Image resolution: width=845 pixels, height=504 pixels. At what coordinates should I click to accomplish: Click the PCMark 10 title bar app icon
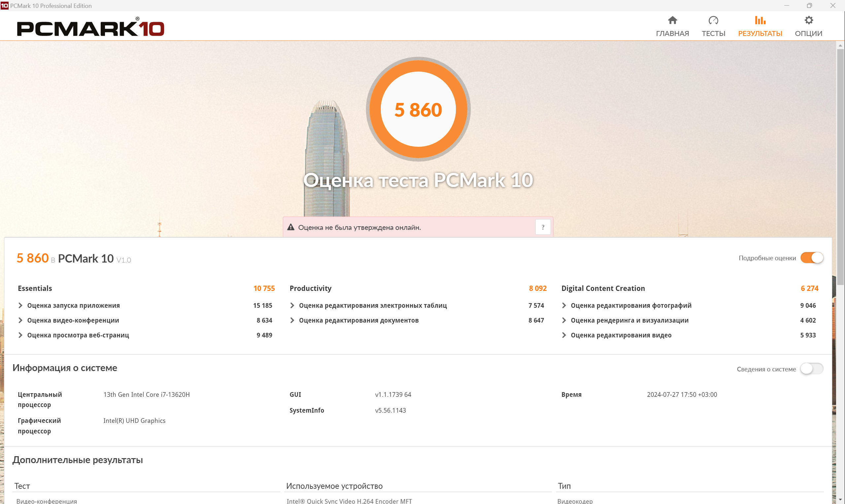(x=4, y=5)
